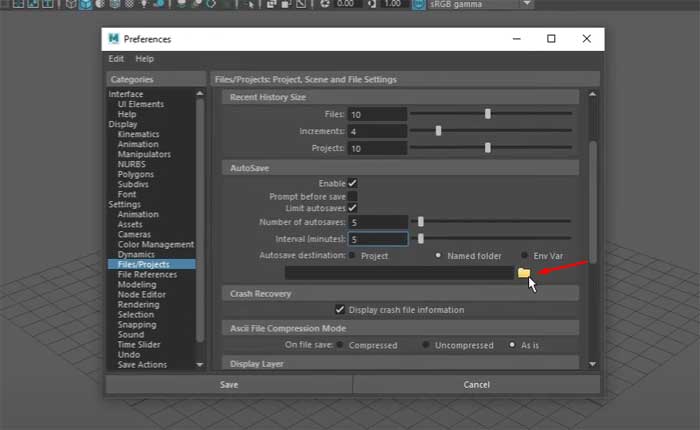Click the folder browse icon for autosave destination
700x430 pixels.
(x=523, y=272)
